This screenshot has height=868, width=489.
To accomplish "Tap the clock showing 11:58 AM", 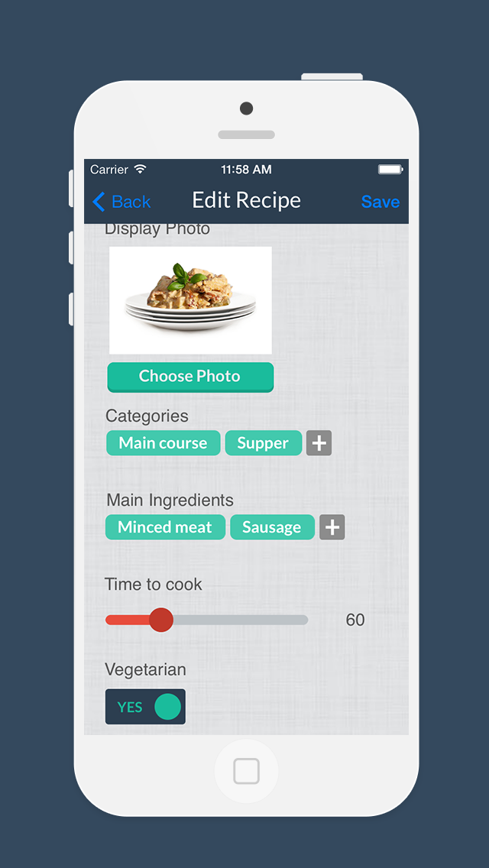I will (246, 170).
